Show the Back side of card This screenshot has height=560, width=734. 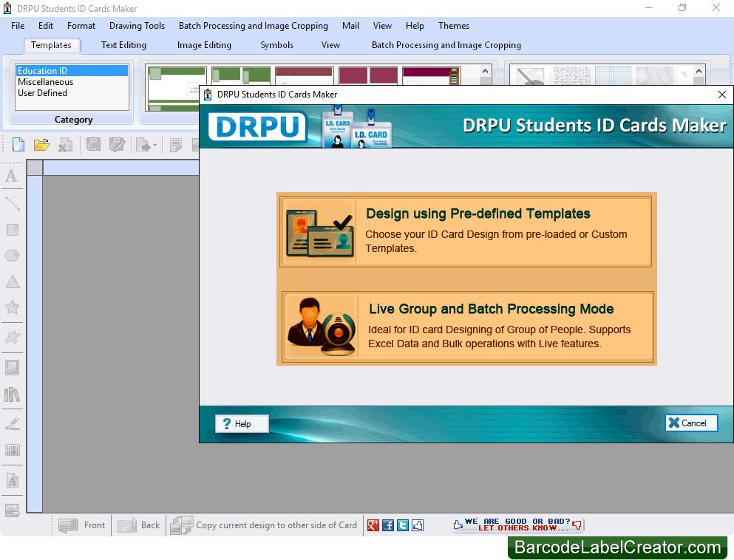pyautogui.click(x=138, y=525)
